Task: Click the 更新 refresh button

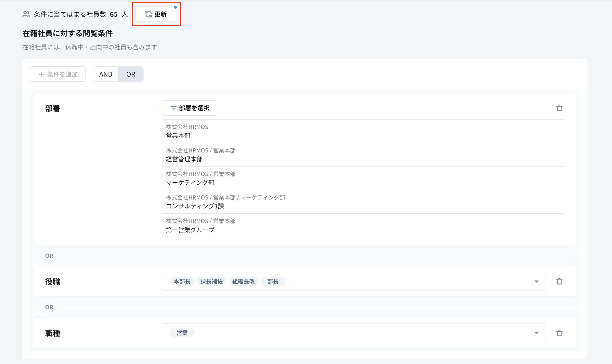Action: [x=156, y=14]
